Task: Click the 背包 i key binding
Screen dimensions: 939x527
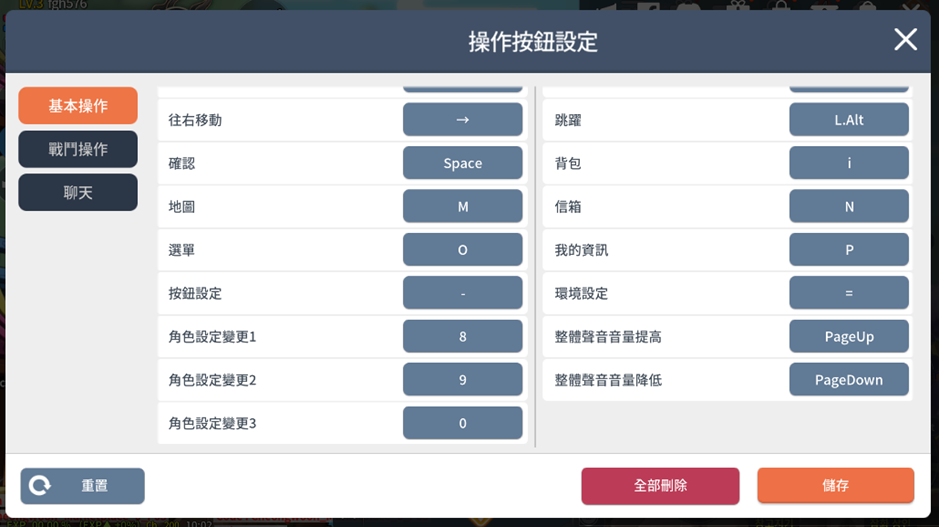Action: pos(849,163)
